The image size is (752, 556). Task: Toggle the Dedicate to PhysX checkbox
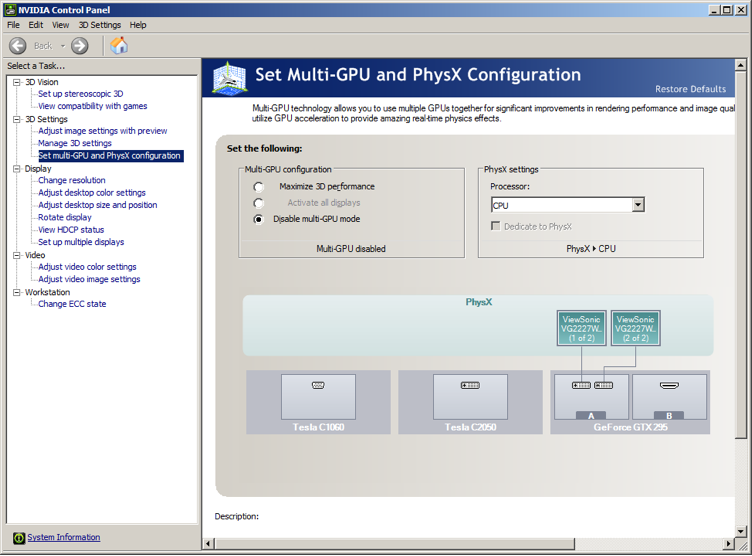496,227
